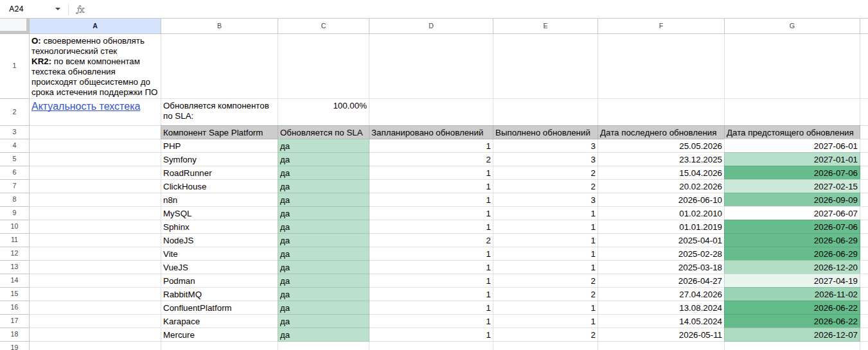Click the 25.05.2026 date in PHP row

point(661,146)
